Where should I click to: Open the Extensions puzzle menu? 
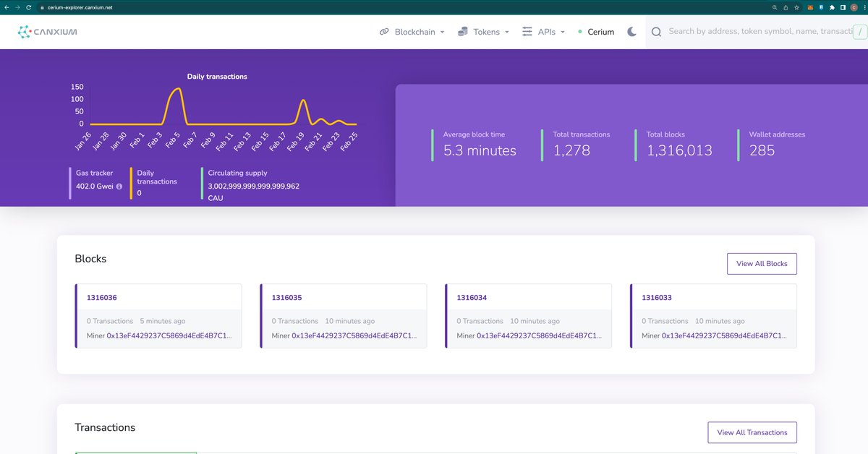833,7
